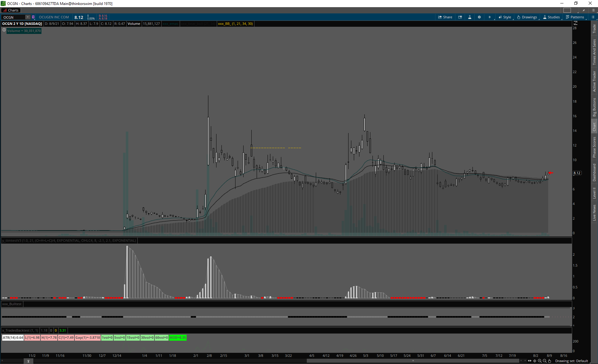Click the pin icon top right

(x=584, y=10)
